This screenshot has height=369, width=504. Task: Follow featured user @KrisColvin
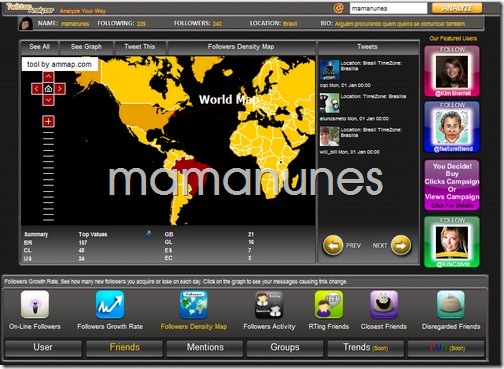pyautogui.click(x=452, y=242)
